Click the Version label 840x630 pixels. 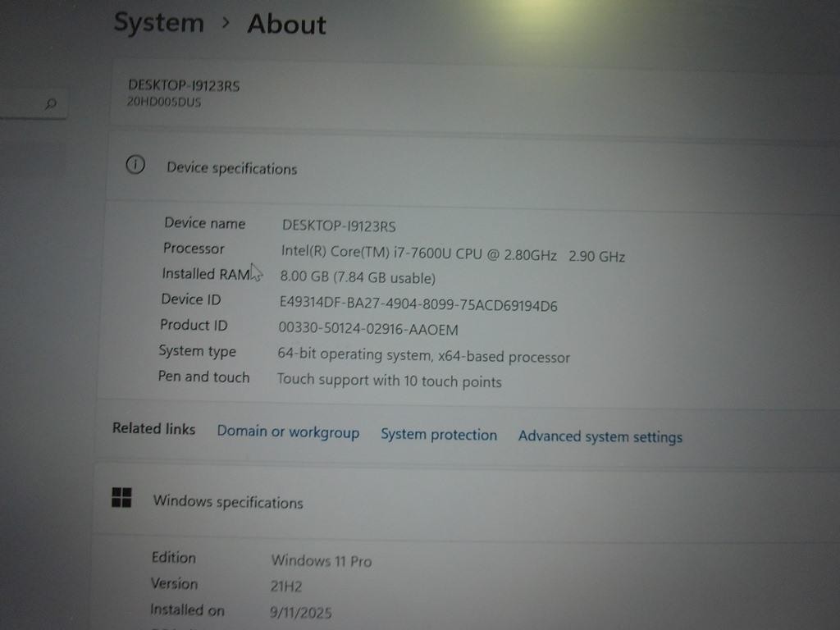174,583
